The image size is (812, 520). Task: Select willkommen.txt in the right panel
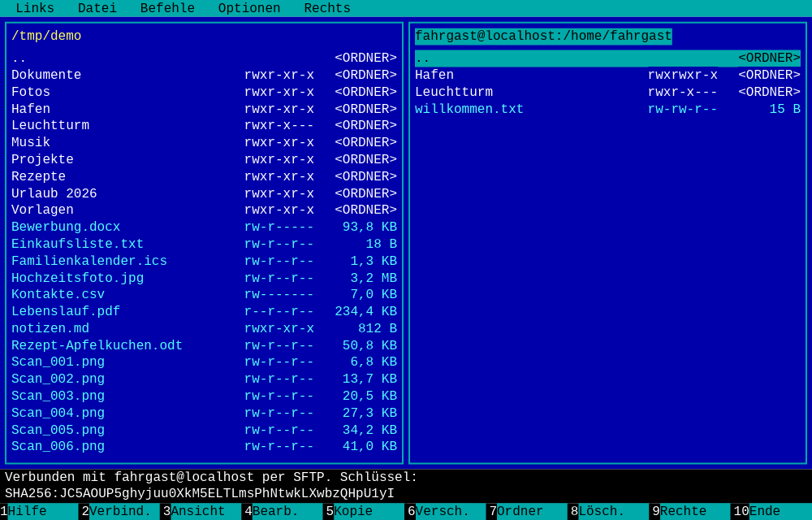click(x=607, y=109)
